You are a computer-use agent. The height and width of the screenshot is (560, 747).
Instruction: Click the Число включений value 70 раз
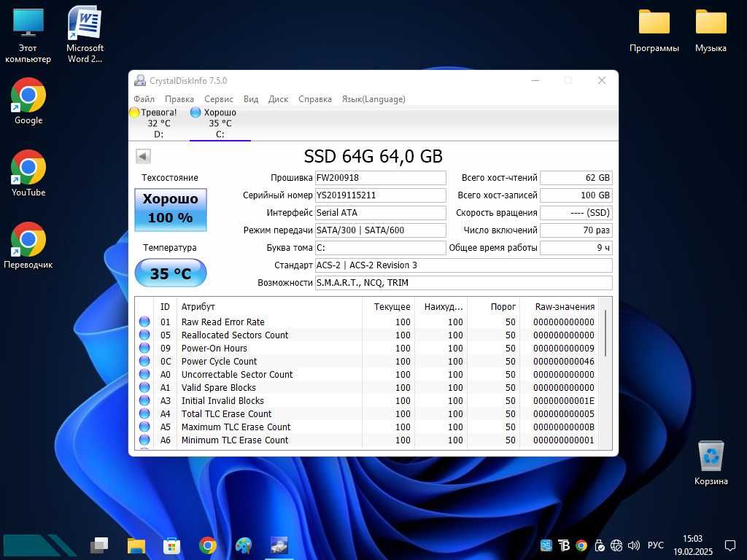click(x=576, y=230)
